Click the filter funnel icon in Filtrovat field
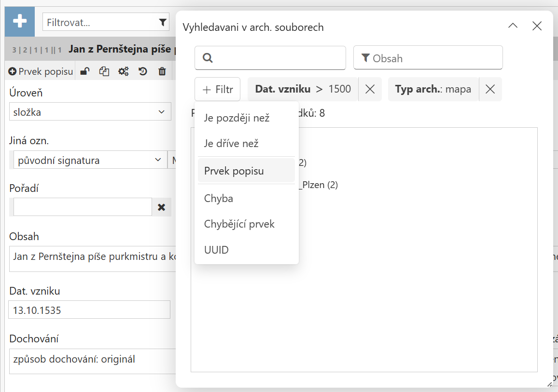 tap(163, 22)
